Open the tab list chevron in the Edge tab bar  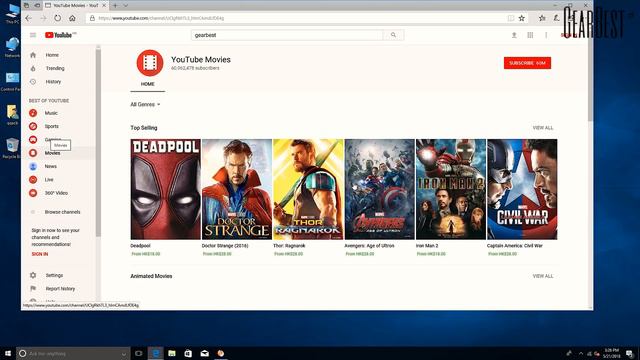coord(126,6)
